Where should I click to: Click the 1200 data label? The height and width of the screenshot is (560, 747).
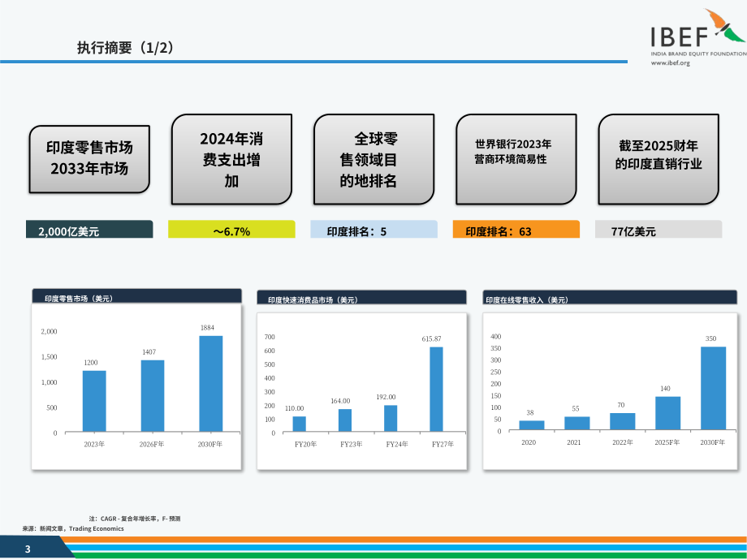click(x=90, y=363)
